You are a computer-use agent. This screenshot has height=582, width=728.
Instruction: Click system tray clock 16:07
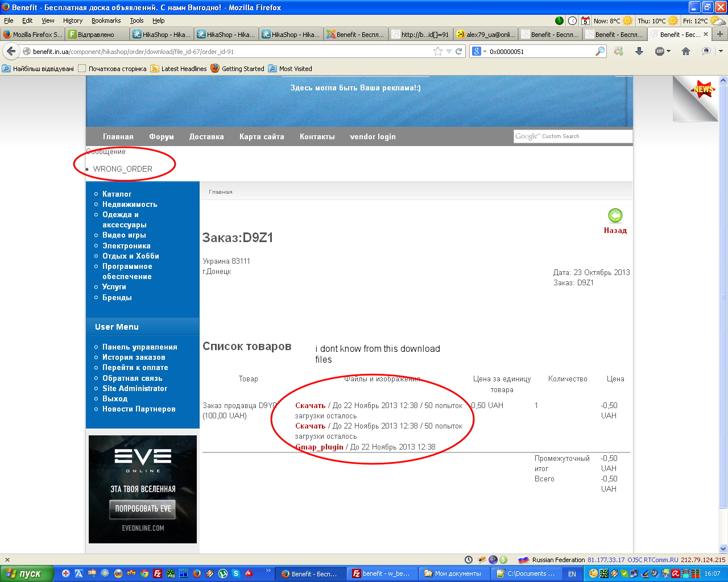click(712, 573)
